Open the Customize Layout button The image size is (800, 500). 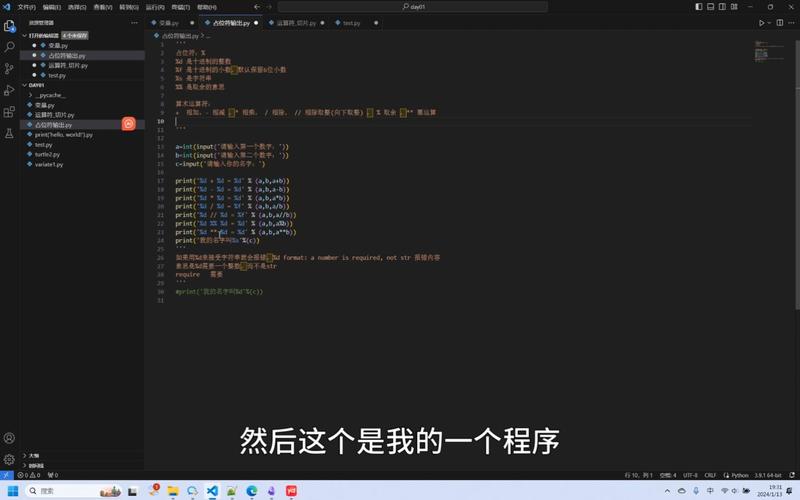tap(734, 7)
